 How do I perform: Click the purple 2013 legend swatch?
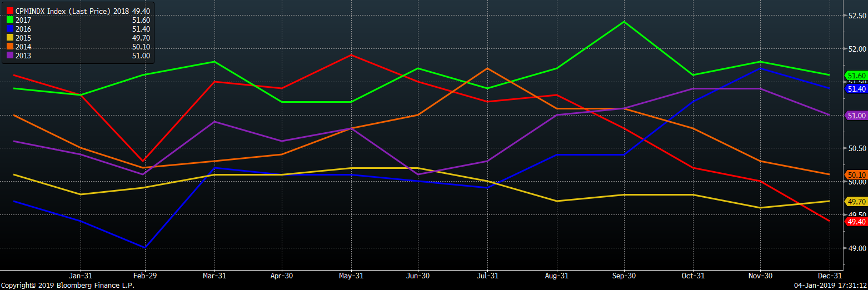pos(9,56)
